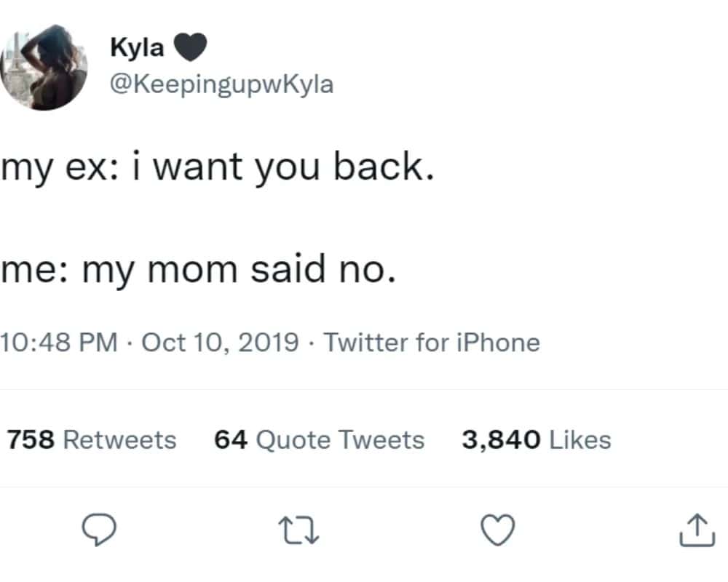Click the 64 quote count number
728x582 pixels.
(x=230, y=439)
